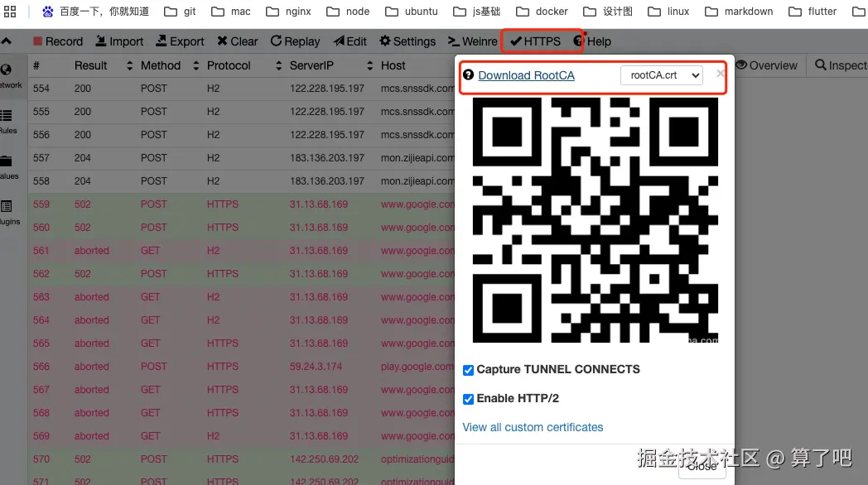Click ServerIP 59.24.3.174 in row 566
868x485 pixels.
click(x=316, y=367)
